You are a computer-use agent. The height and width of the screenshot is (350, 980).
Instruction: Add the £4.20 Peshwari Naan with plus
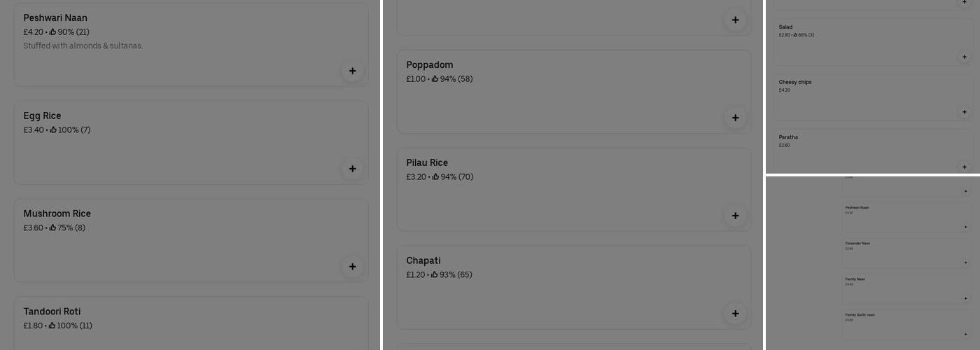click(x=352, y=71)
